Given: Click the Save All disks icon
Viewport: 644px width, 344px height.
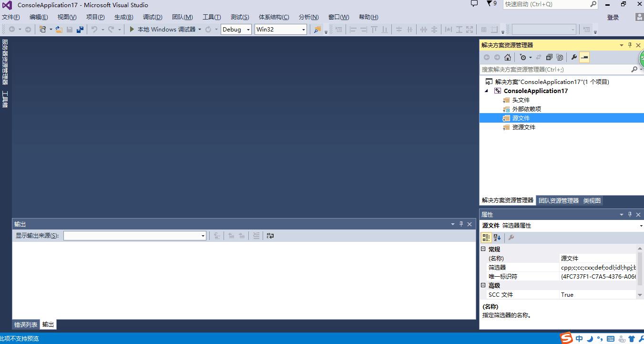Looking at the screenshot, I should coord(80,30).
